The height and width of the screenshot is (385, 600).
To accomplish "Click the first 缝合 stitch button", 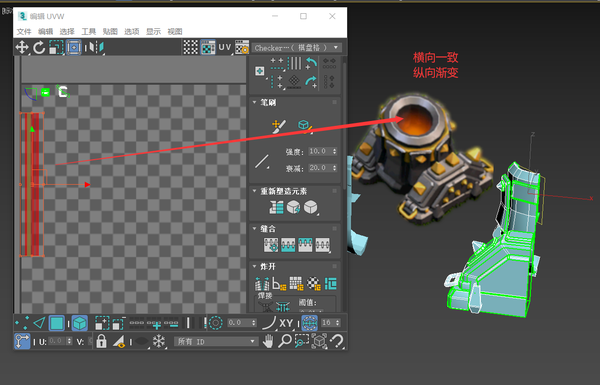I will click(x=271, y=245).
